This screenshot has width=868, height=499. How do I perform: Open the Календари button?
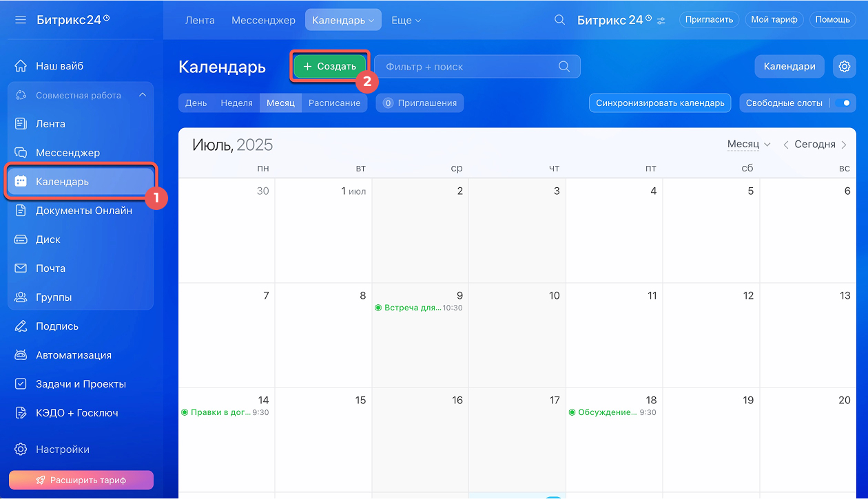[x=789, y=67]
